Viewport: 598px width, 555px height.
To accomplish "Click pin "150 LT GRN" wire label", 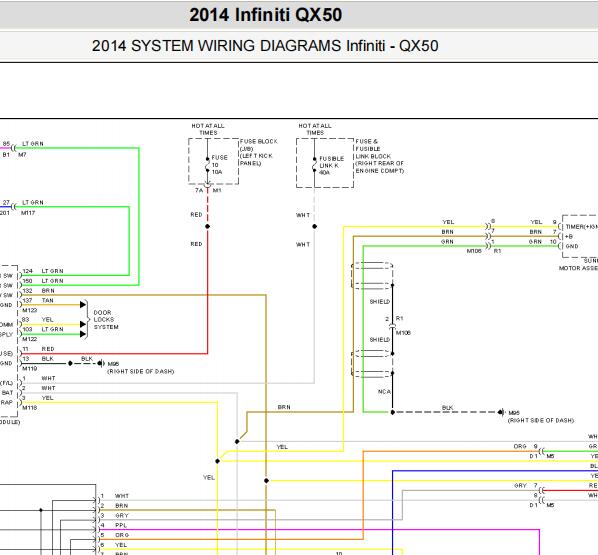I will 43,281.
